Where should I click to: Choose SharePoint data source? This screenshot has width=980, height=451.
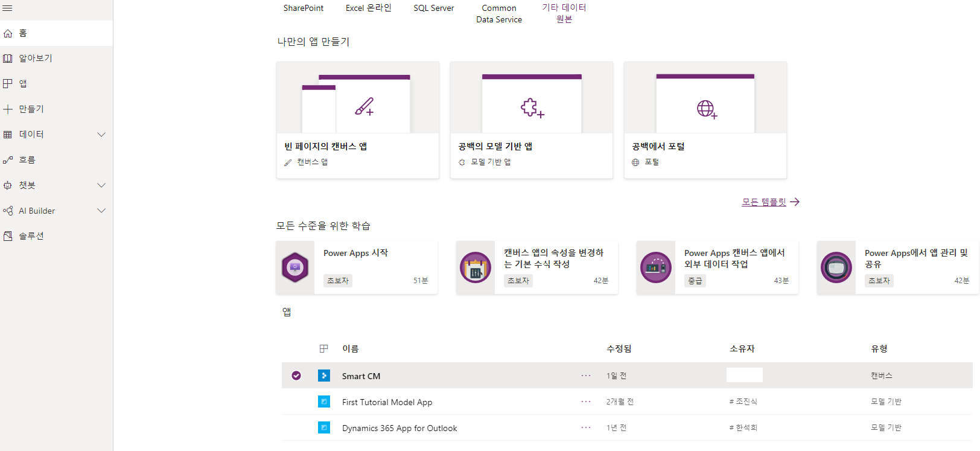pyautogui.click(x=304, y=8)
